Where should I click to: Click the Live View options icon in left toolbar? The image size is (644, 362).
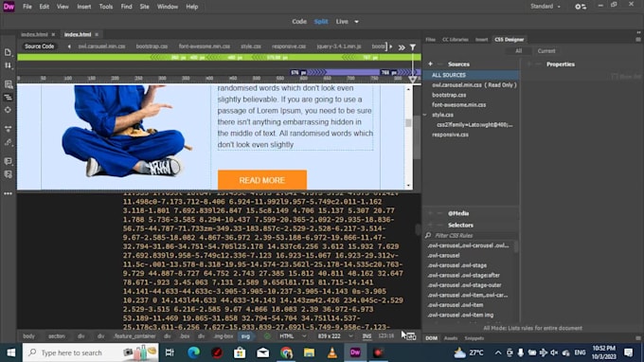8,84
